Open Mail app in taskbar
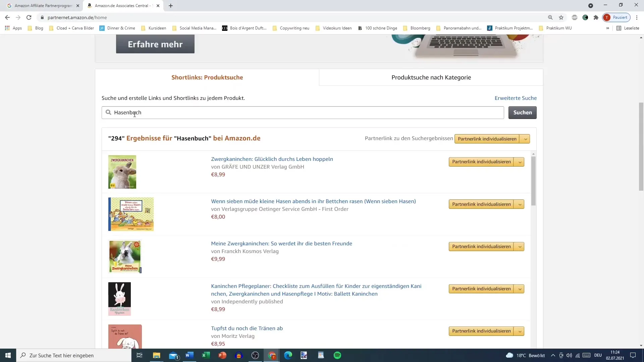The image size is (644, 362). point(173,355)
